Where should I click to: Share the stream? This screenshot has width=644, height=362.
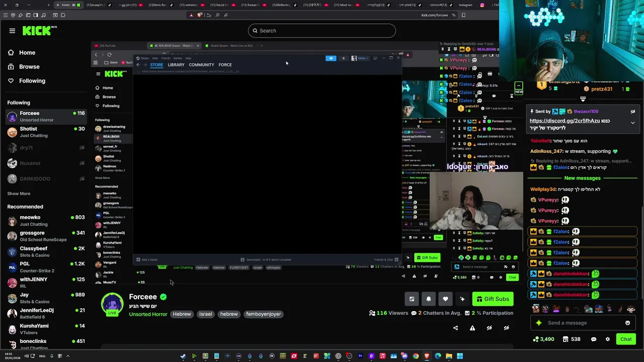(x=455, y=328)
